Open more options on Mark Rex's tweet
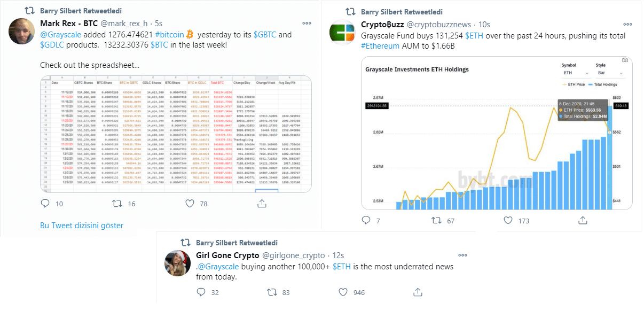This screenshot has height=318, width=644. 307,24
